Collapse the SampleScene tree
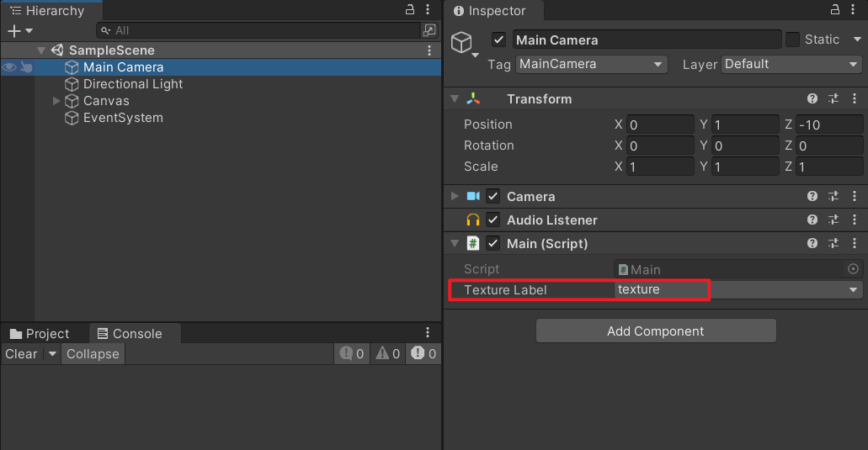The width and height of the screenshot is (868, 450). (x=41, y=50)
